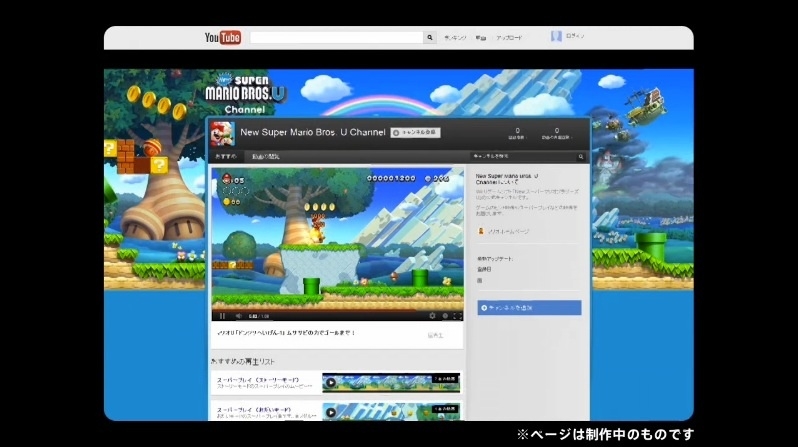Mute the video with the speaker icon
This screenshot has height=447, width=798.
238,316
